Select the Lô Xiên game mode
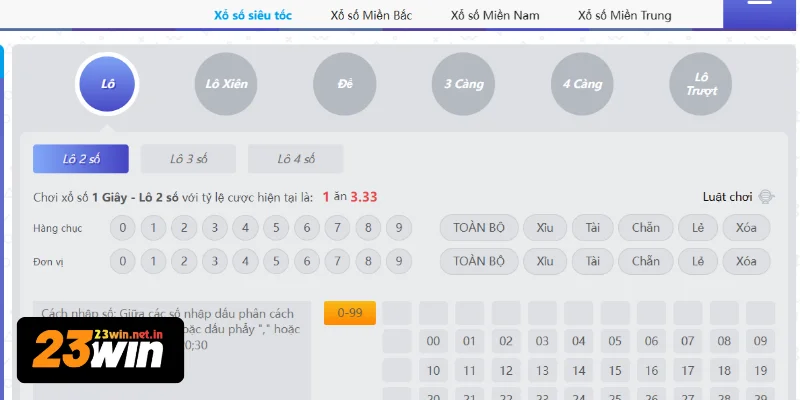Image resolution: width=800 pixels, height=400 pixels. pyautogui.click(x=226, y=84)
